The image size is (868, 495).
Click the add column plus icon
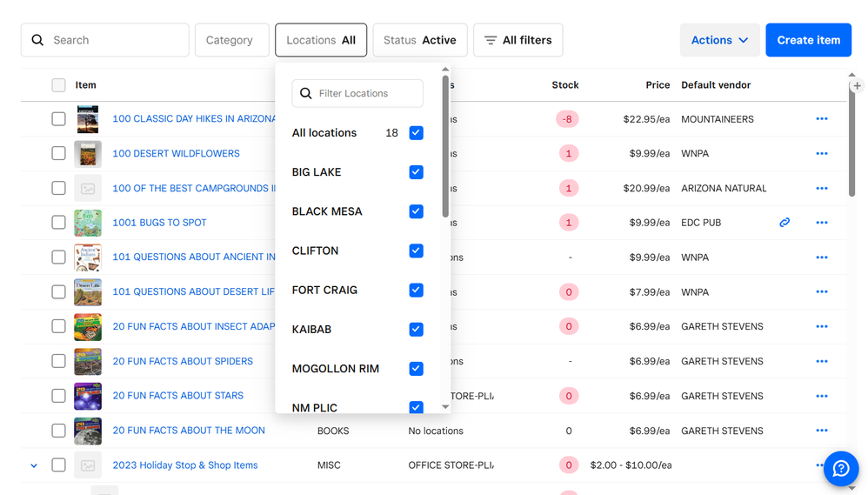[857, 85]
